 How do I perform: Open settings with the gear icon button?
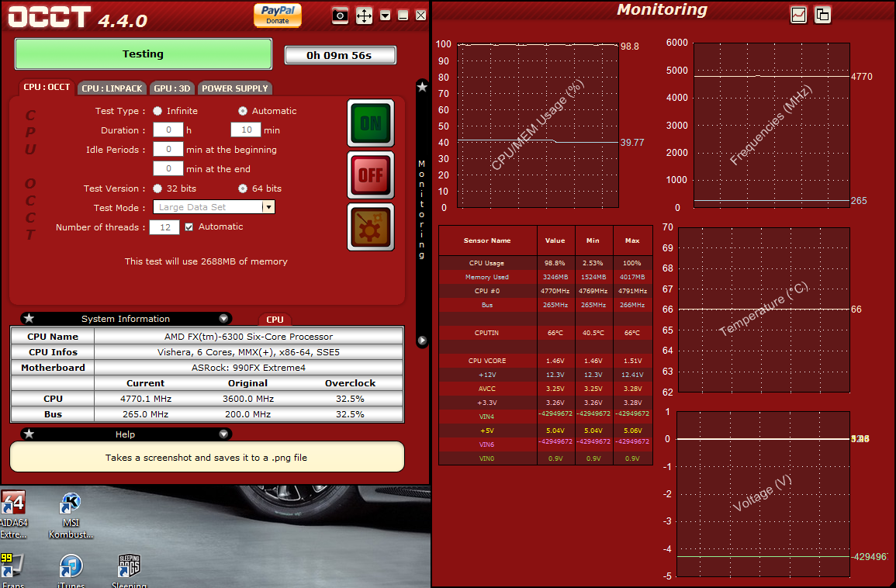pyautogui.click(x=371, y=227)
